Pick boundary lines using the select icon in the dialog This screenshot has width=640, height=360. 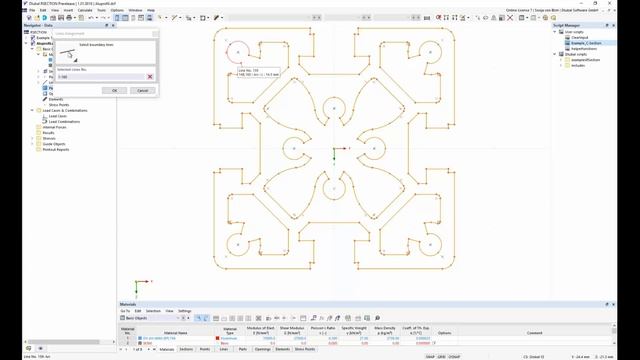[69, 54]
